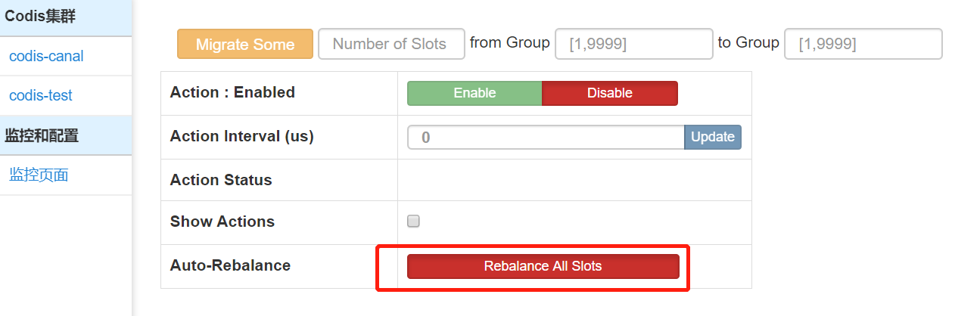The height and width of the screenshot is (316, 980).
Task: Open the codis-test cluster link
Action: click(41, 96)
